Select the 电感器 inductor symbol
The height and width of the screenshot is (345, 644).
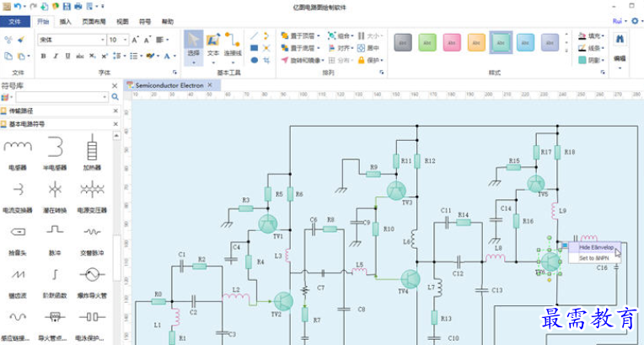[18, 153]
